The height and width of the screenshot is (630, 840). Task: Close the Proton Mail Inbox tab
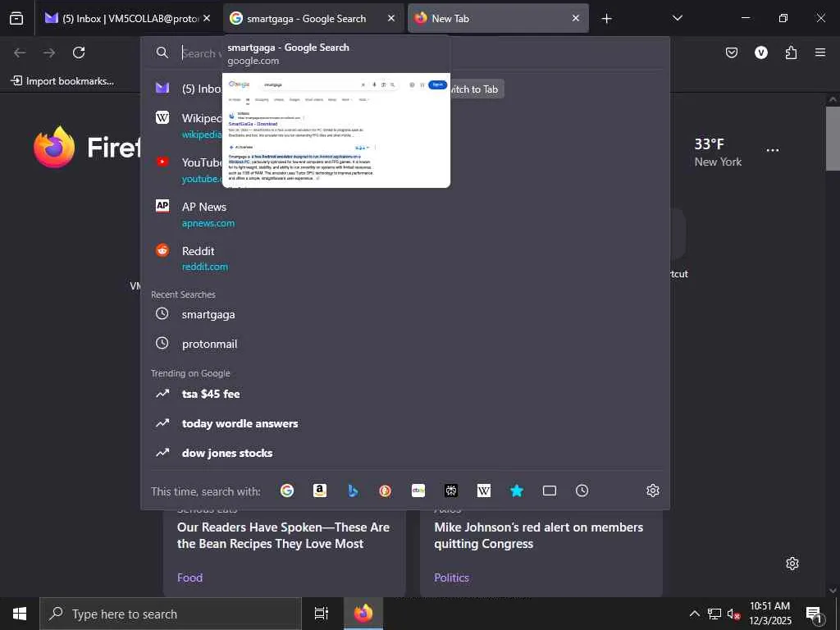[207, 18]
